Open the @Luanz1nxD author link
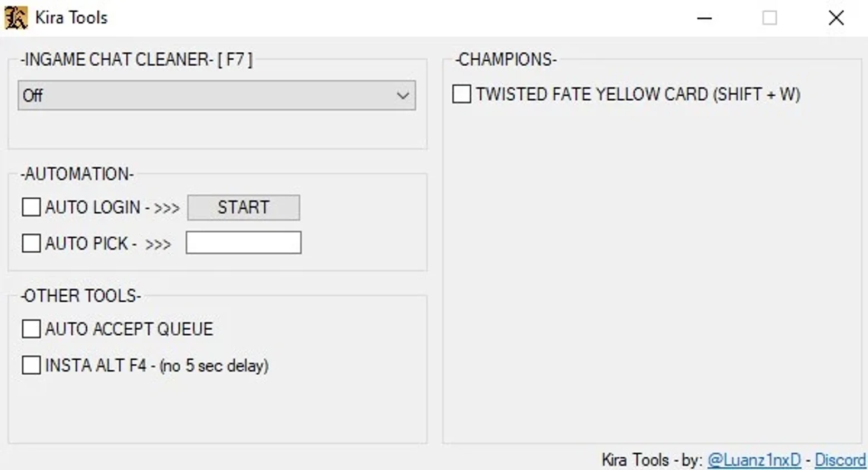The width and height of the screenshot is (868, 470). pos(754,460)
